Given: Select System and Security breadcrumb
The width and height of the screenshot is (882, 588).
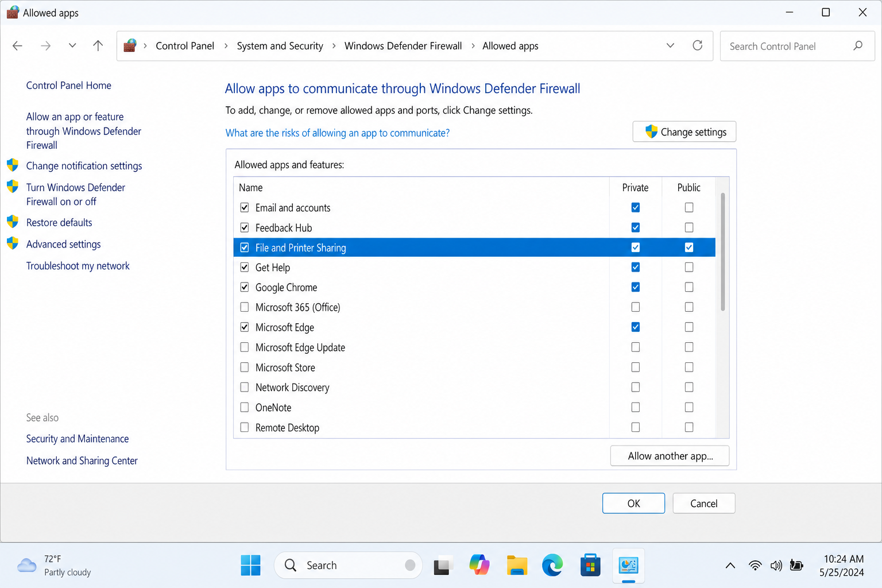Looking at the screenshot, I should click(x=280, y=46).
